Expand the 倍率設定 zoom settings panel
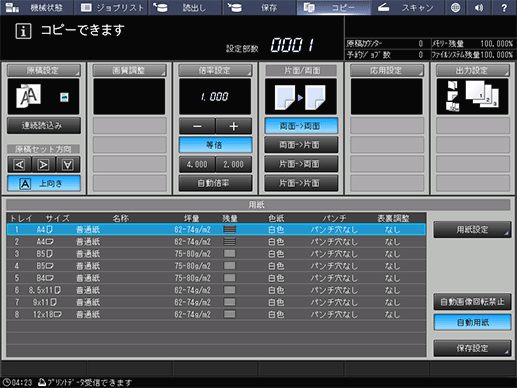Screen dimensions: 517x388 coord(215,70)
